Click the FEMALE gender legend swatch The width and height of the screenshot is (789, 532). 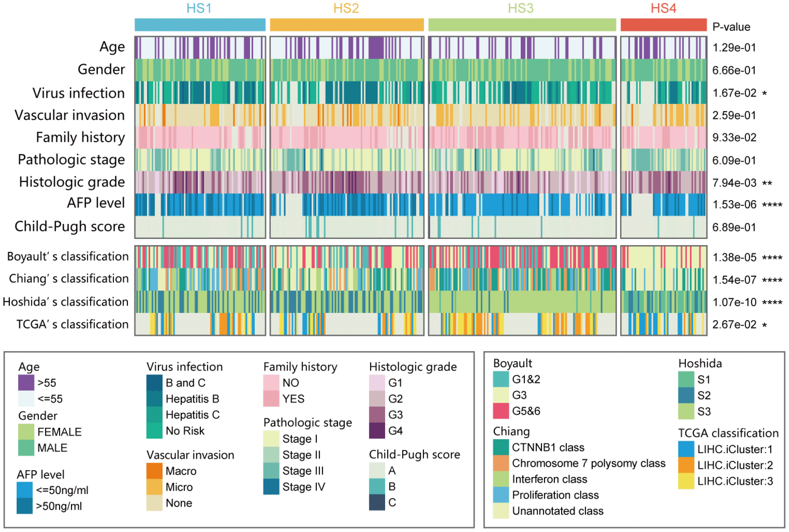click(x=26, y=432)
